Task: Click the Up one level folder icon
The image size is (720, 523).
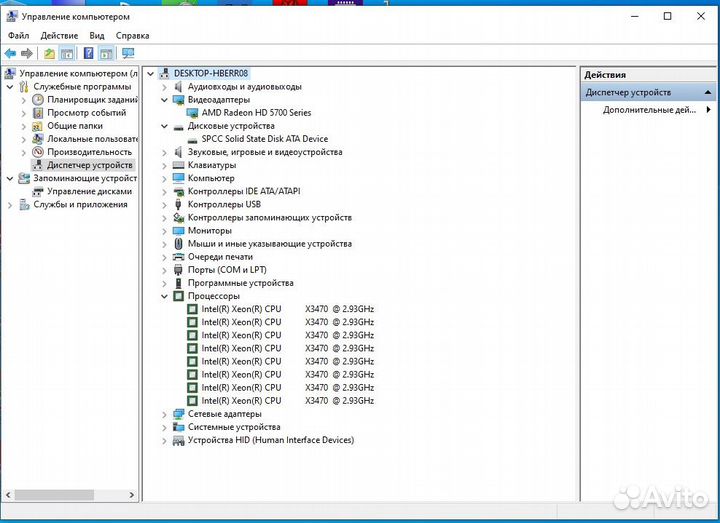Action: (x=50, y=53)
